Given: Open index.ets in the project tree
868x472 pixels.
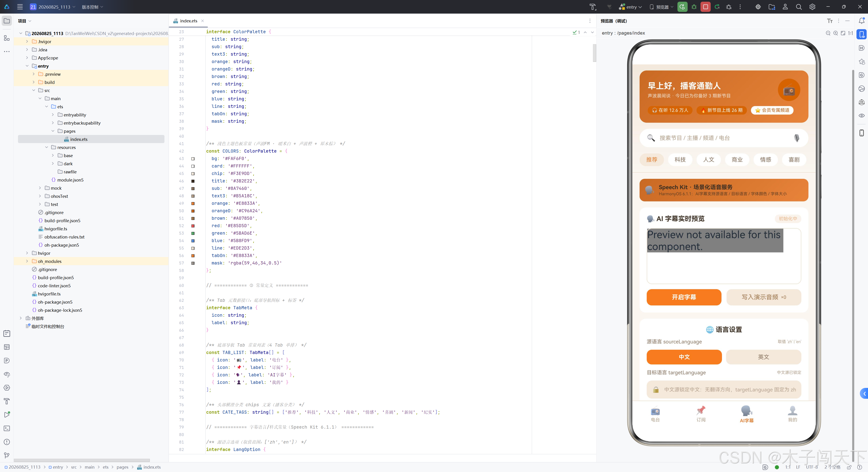Looking at the screenshot, I should (x=78, y=139).
